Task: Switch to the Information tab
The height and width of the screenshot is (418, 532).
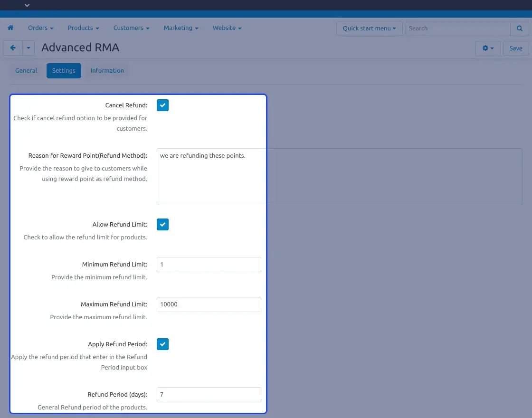Action: point(107,71)
